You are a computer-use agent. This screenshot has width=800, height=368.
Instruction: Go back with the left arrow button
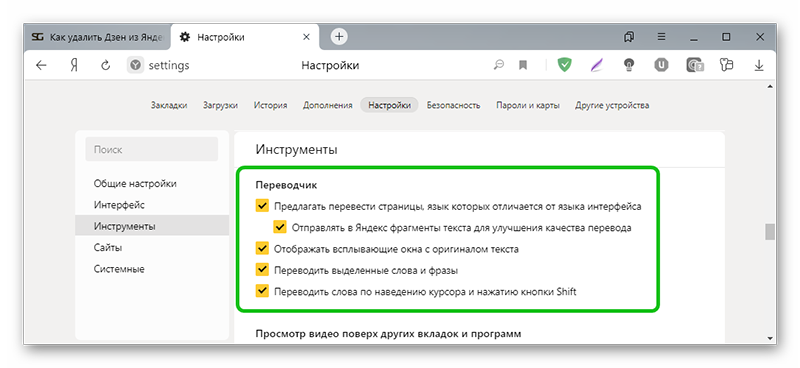(41, 65)
